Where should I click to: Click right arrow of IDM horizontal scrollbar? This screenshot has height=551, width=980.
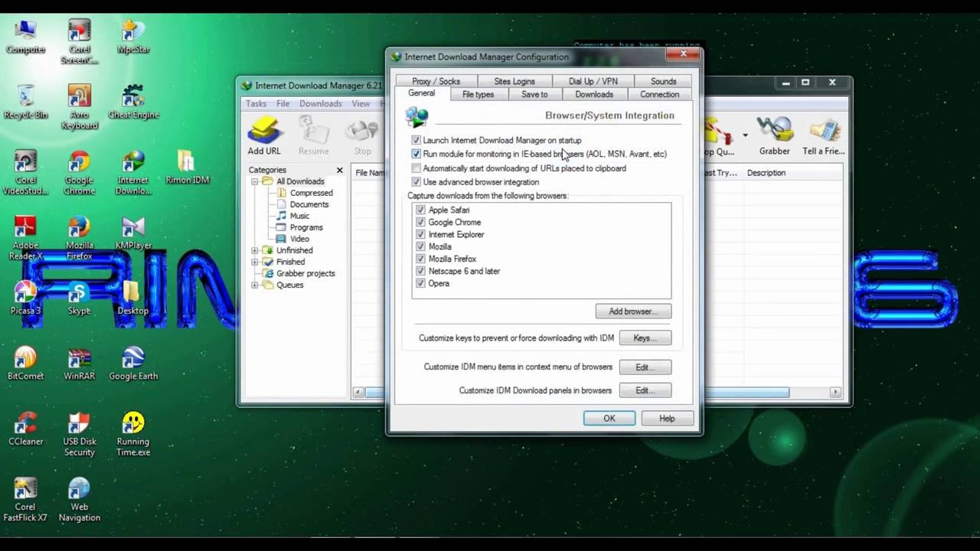[835, 392]
